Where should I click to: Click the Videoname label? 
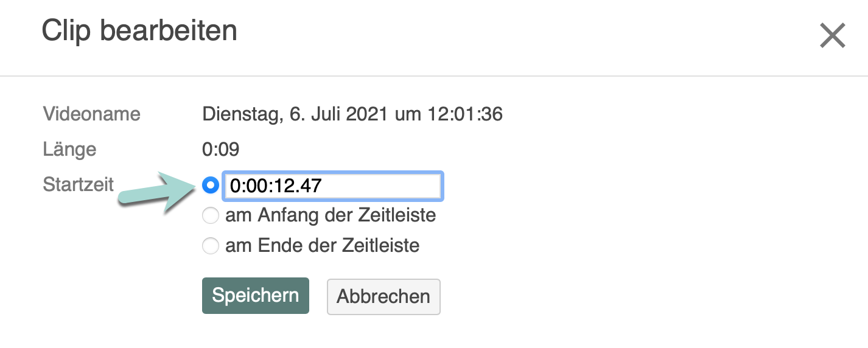pyautogui.click(x=91, y=114)
